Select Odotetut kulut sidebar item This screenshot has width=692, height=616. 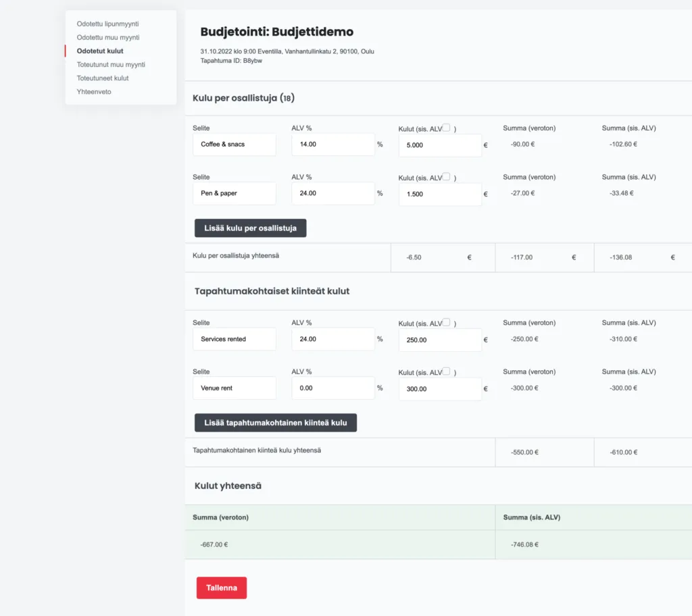click(100, 51)
